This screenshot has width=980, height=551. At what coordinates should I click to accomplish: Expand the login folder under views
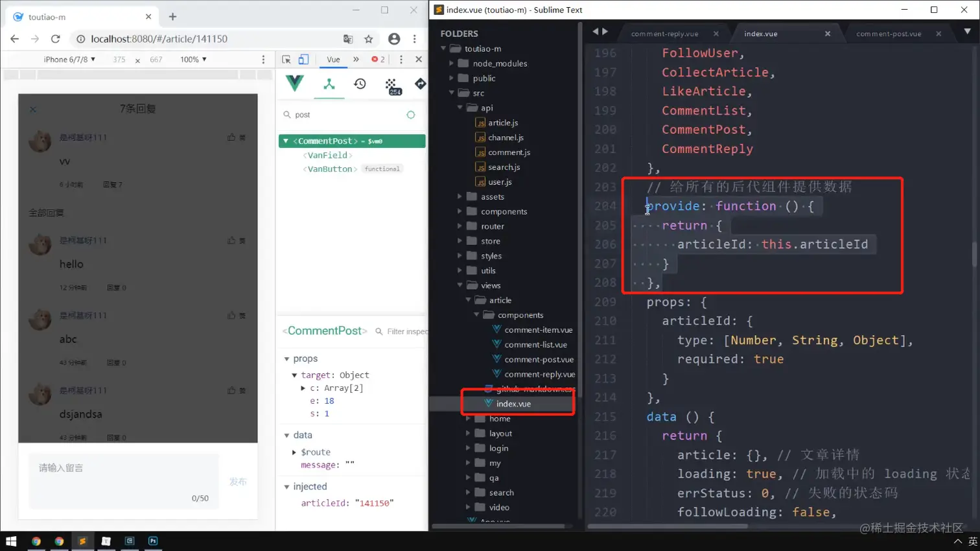coord(468,449)
